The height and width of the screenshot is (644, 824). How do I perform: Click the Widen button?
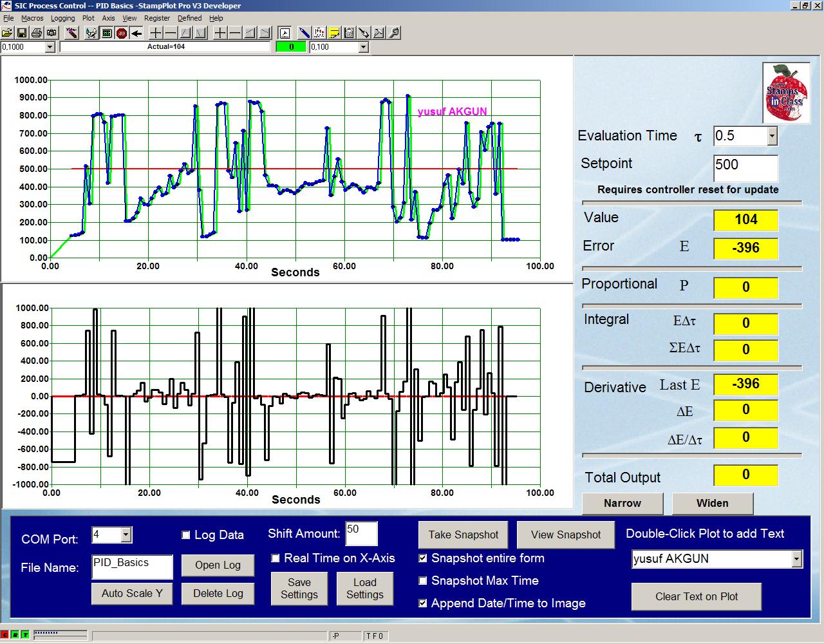click(x=713, y=503)
